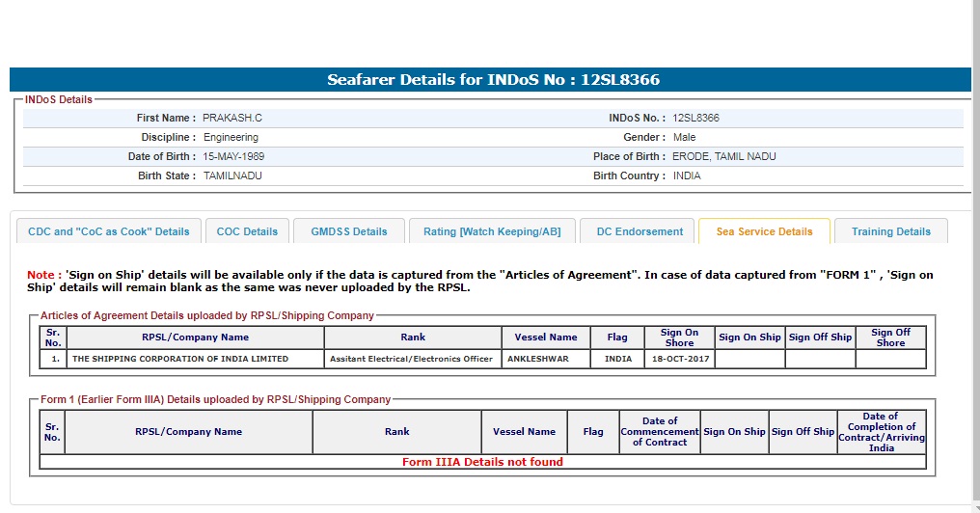Click the INDoS No. value 12SL8366

[695, 118]
